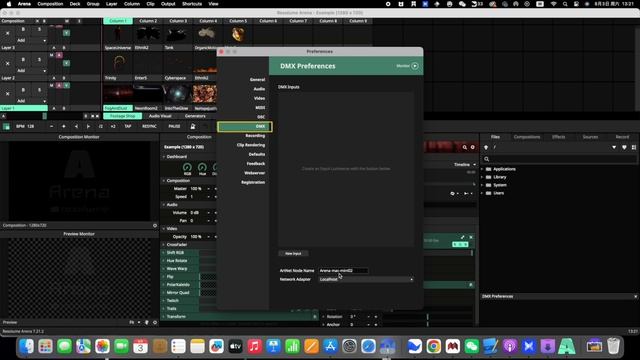Screen dimensions: 640x360
Task: Open the Timeline transport mode dropdown
Action: pos(465,164)
